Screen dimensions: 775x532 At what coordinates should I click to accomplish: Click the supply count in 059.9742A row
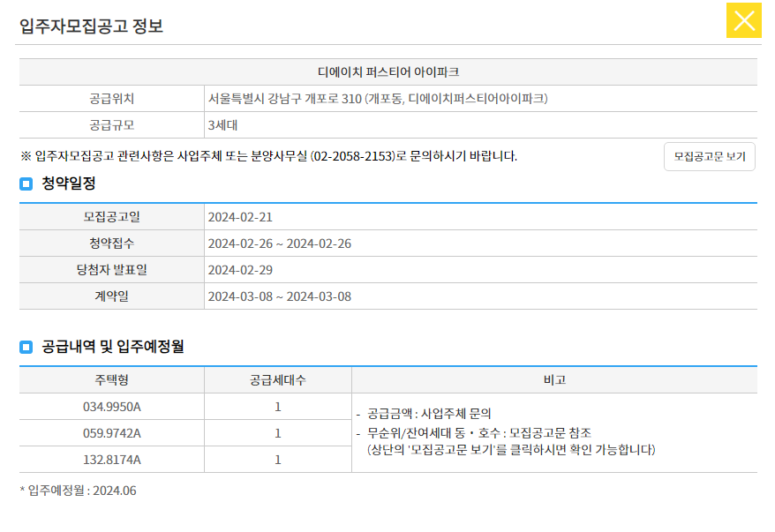(278, 433)
